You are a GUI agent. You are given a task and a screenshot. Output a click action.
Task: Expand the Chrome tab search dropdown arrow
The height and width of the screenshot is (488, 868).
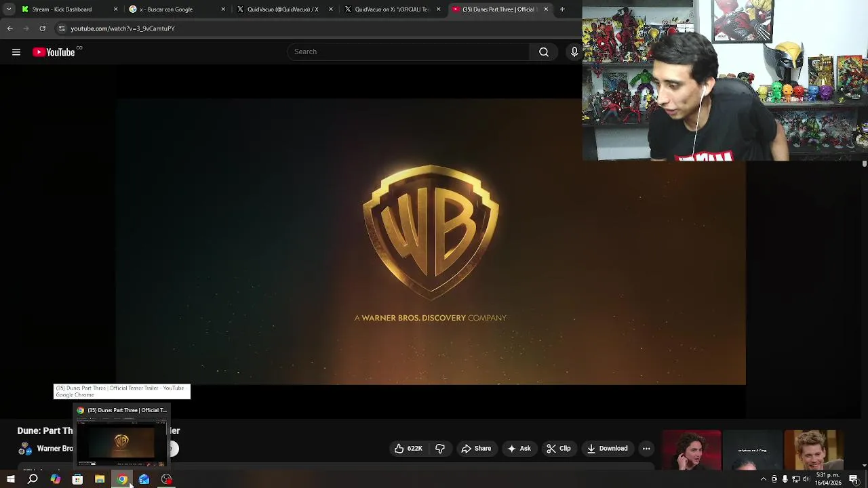coord(9,9)
